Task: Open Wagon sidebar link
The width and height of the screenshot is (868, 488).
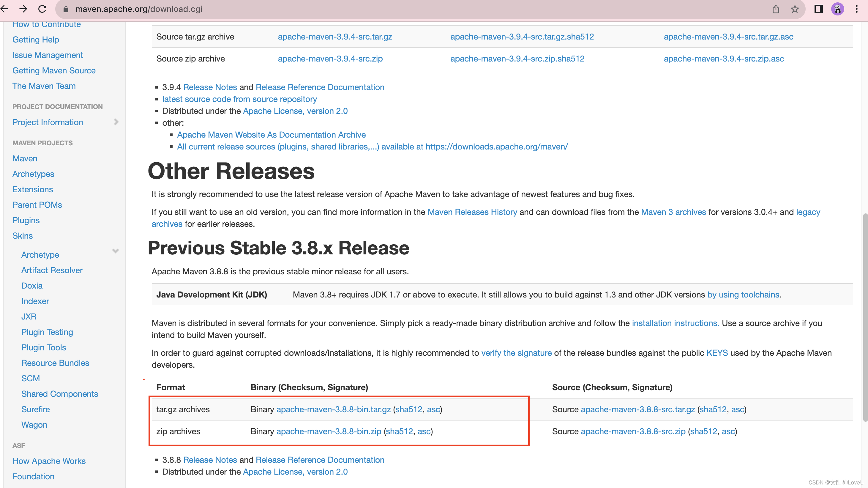Action: (34, 425)
